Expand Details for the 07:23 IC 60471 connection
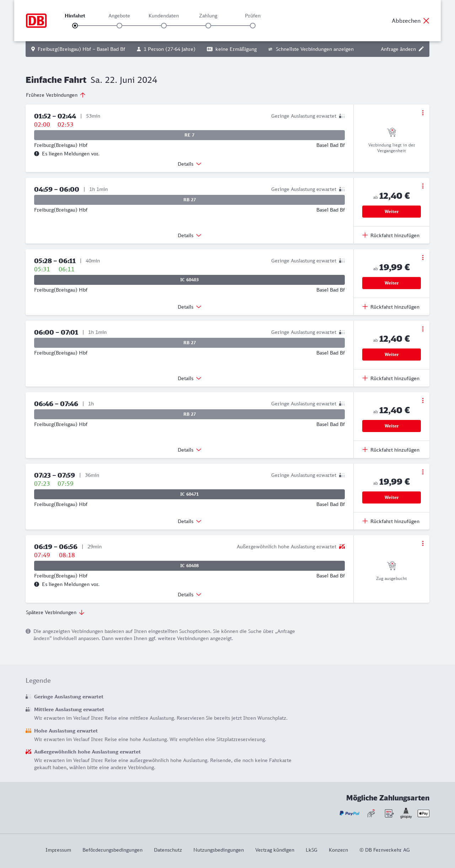The image size is (455, 868). coord(189,521)
